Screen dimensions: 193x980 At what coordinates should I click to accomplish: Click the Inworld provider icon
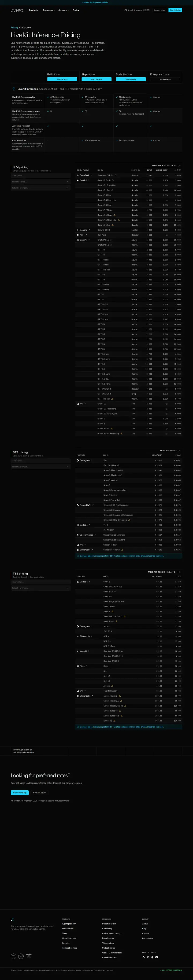click(77, 651)
